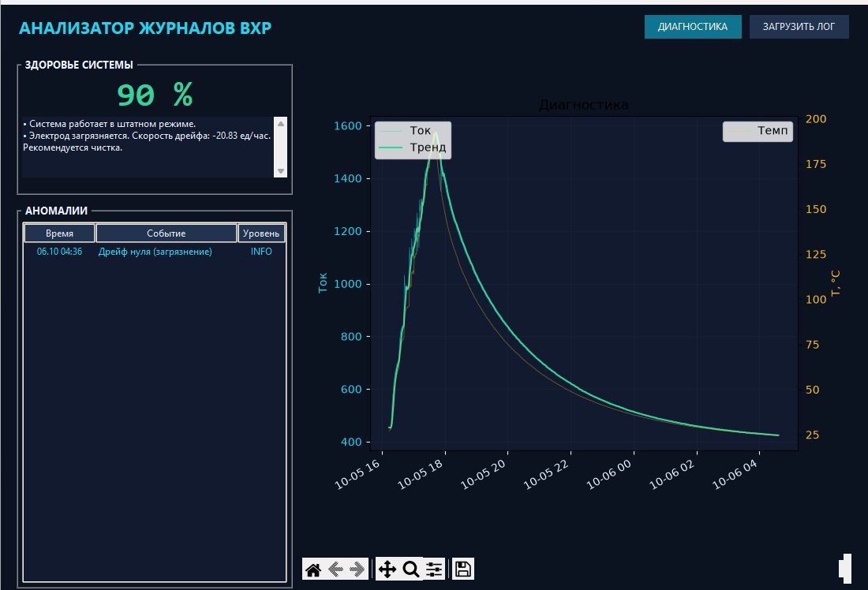Open subplot configuration sliders icon
This screenshot has width=868, height=590.
pyautogui.click(x=435, y=569)
